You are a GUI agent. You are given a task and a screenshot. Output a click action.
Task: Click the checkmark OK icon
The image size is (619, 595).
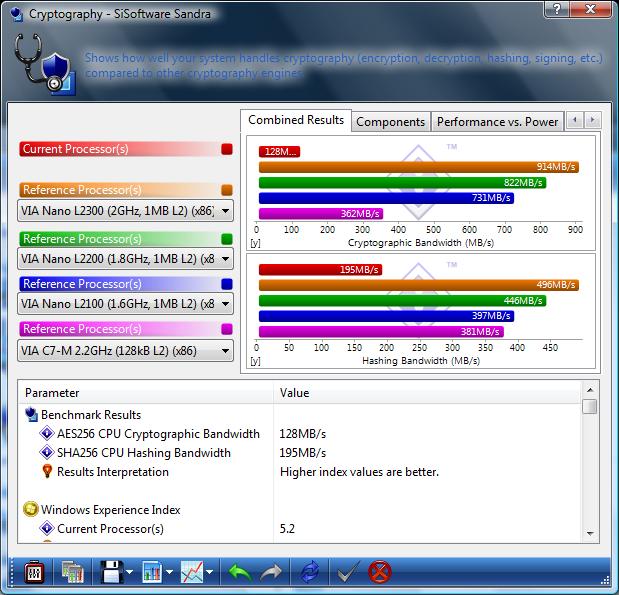coord(348,571)
